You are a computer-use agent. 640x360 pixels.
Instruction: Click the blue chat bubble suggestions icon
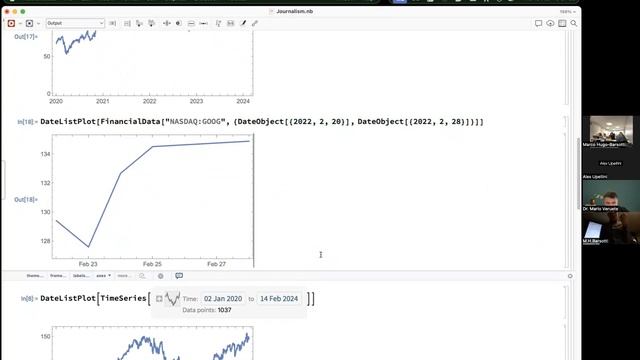(x=179, y=276)
